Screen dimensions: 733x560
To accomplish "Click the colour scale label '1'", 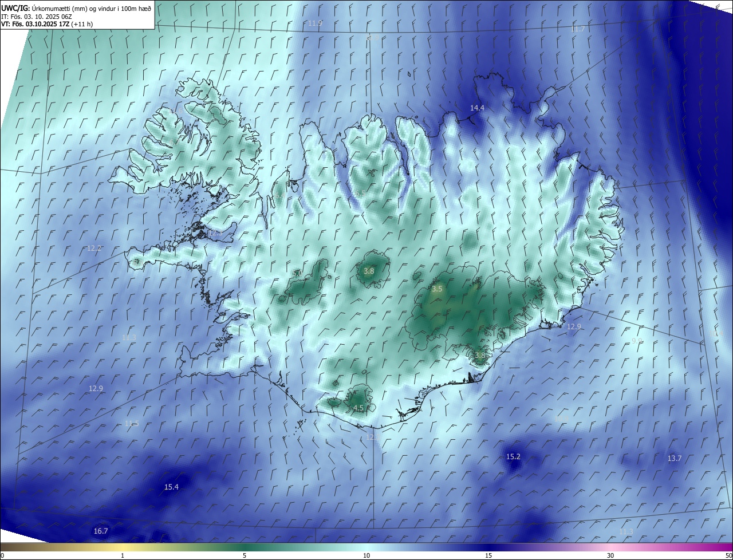I will click(x=123, y=556).
